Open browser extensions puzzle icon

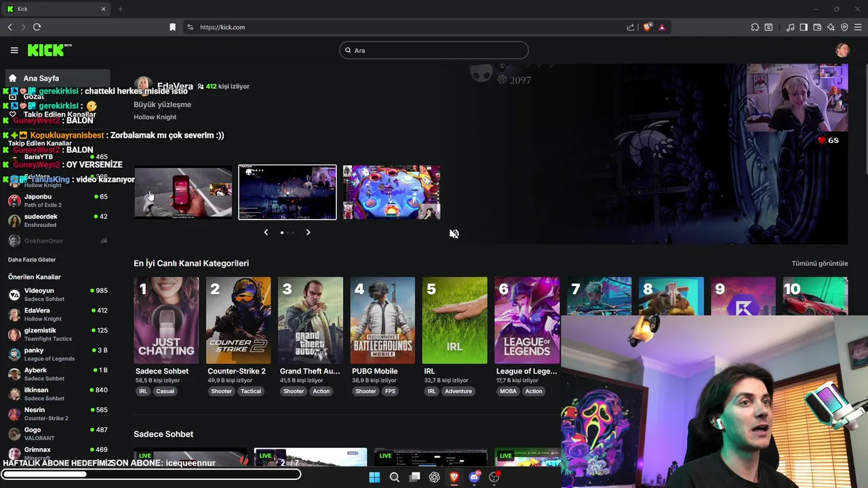(x=755, y=27)
